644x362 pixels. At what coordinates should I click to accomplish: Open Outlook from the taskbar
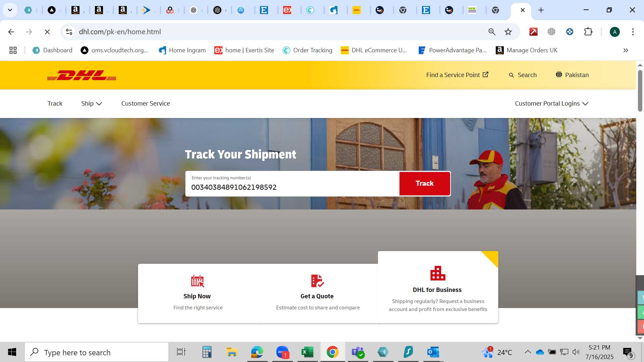click(433, 352)
